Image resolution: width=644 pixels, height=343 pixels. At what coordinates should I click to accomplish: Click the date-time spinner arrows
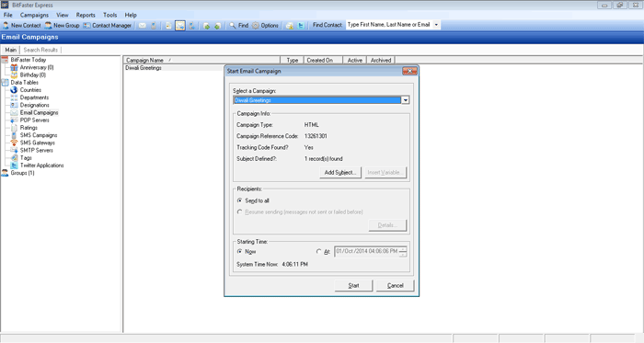click(403, 252)
